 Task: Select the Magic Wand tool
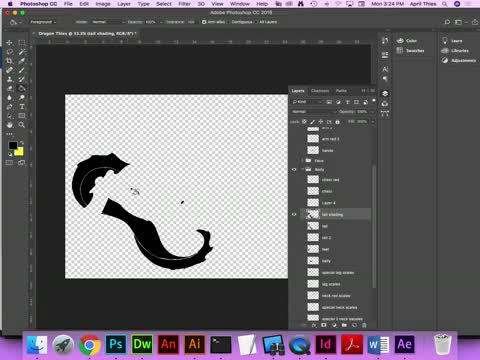click(x=22, y=52)
